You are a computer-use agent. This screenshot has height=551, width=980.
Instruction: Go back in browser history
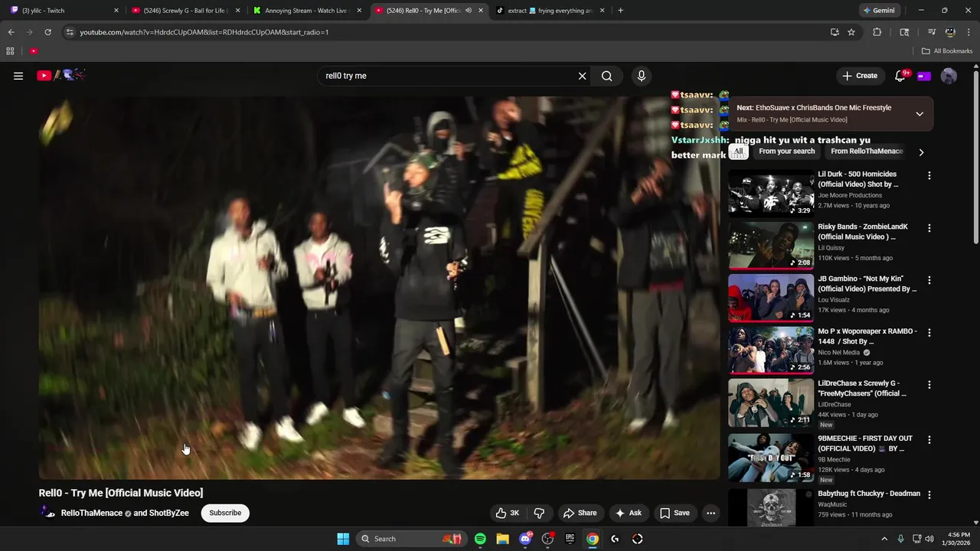click(x=11, y=32)
